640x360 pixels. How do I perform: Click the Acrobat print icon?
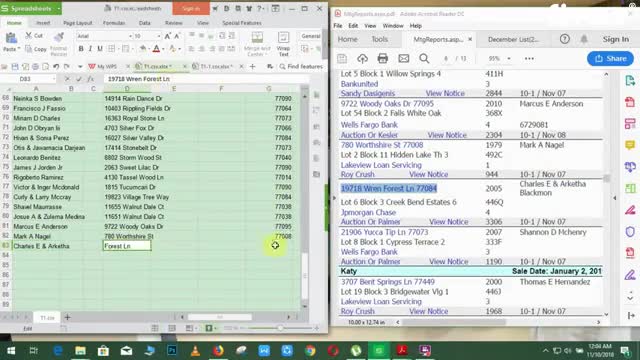pyautogui.click(x=382, y=58)
